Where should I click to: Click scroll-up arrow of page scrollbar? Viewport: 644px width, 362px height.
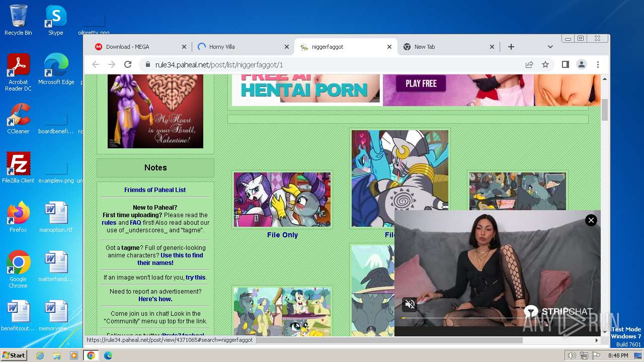coord(605,78)
